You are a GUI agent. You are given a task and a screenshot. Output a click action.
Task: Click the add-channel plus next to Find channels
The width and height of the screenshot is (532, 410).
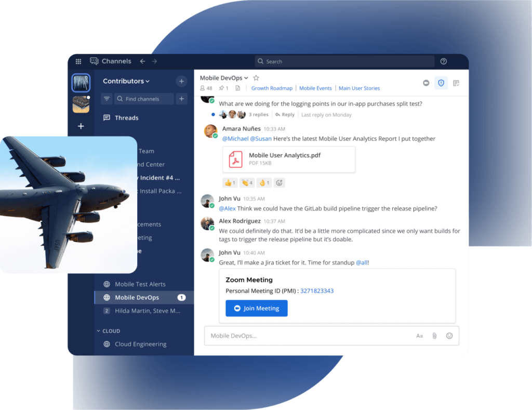(x=181, y=98)
